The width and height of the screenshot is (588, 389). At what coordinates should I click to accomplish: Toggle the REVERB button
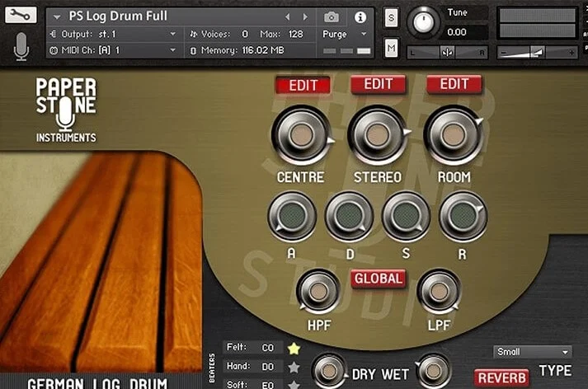click(501, 377)
